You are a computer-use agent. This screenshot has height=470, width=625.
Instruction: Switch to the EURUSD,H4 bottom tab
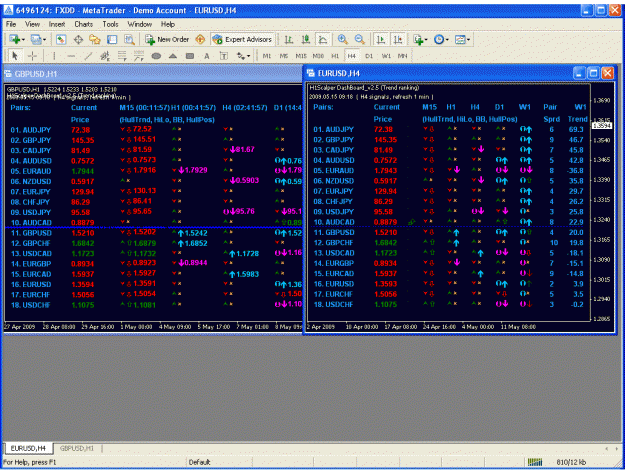click(28, 448)
